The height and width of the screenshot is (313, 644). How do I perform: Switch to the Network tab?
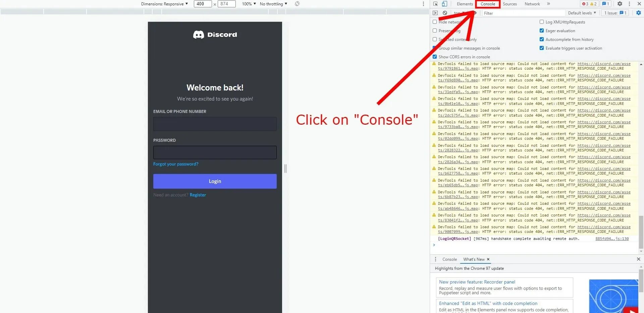532,4
